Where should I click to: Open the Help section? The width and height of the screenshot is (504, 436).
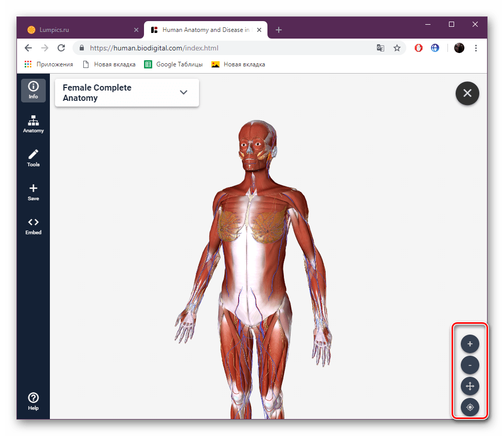(33, 400)
